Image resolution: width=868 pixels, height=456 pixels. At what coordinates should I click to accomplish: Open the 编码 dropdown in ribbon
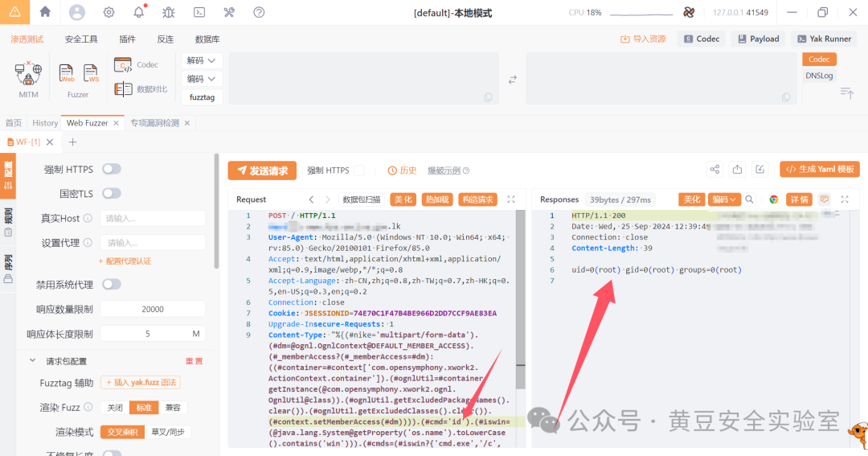pos(202,79)
